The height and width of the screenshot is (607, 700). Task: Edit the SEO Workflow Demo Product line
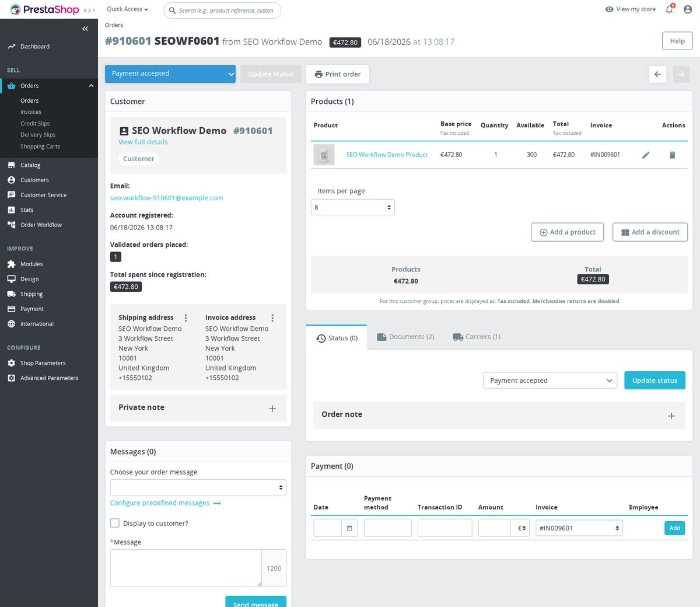(x=646, y=155)
